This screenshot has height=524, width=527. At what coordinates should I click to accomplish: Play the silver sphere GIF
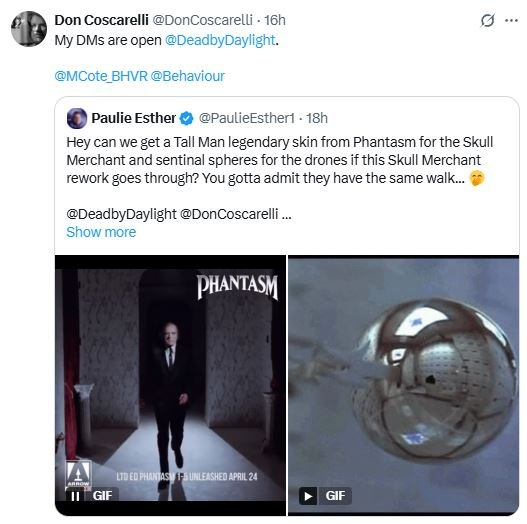(x=308, y=496)
